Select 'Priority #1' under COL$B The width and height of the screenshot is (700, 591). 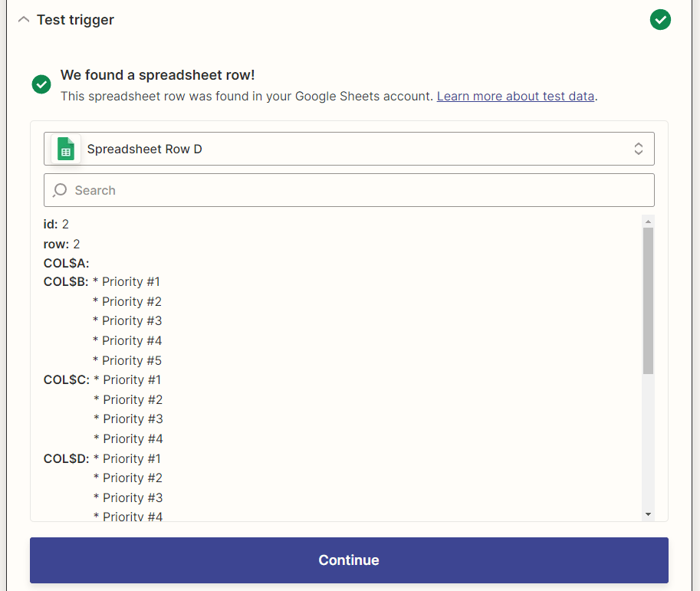click(127, 281)
